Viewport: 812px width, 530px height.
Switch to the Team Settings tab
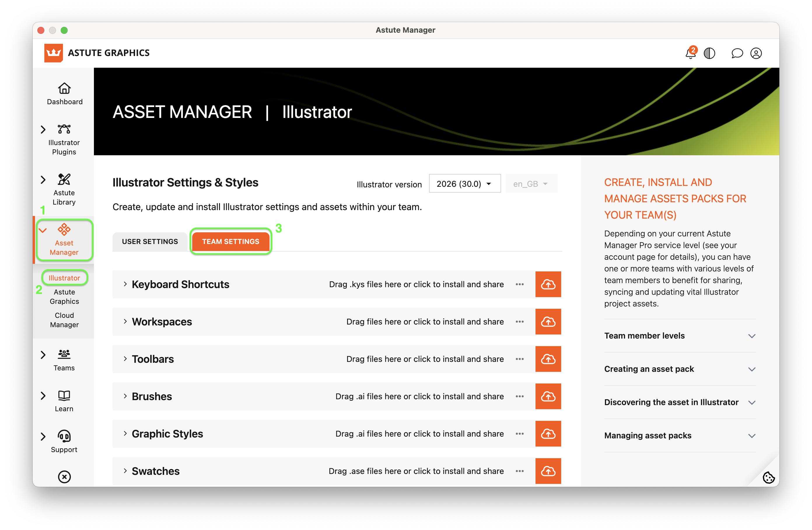pyautogui.click(x=231, y=241)
